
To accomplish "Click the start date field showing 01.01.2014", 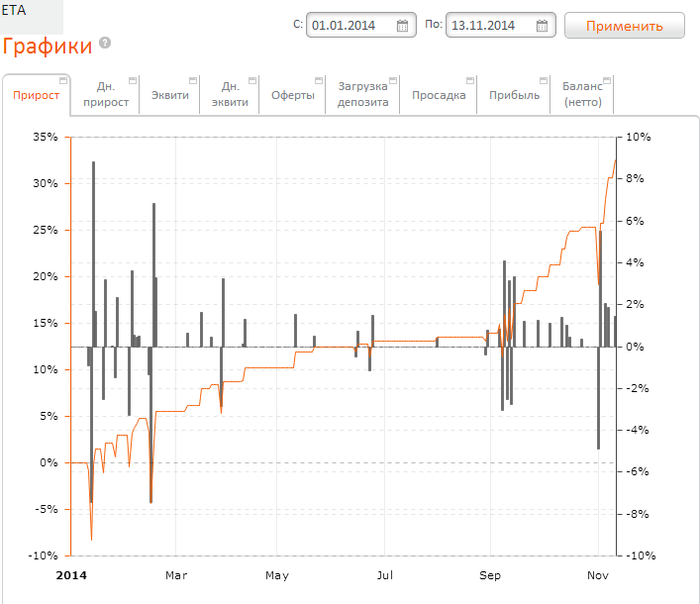I will coord(350,26).
